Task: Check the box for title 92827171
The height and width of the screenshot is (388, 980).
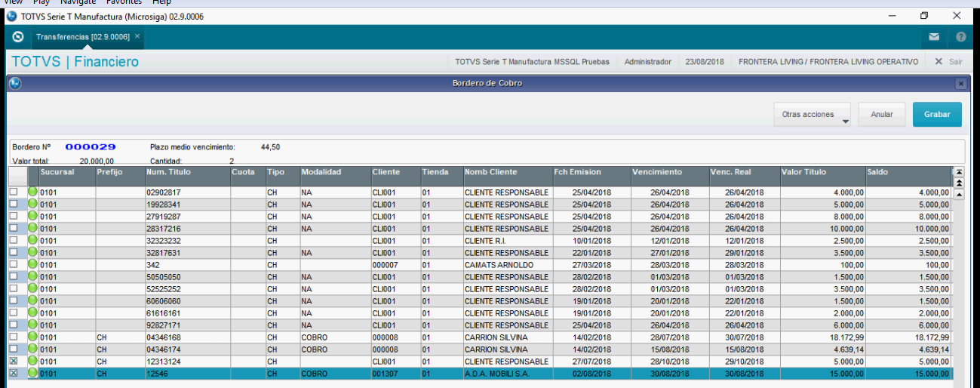Action: click(14, 325)
